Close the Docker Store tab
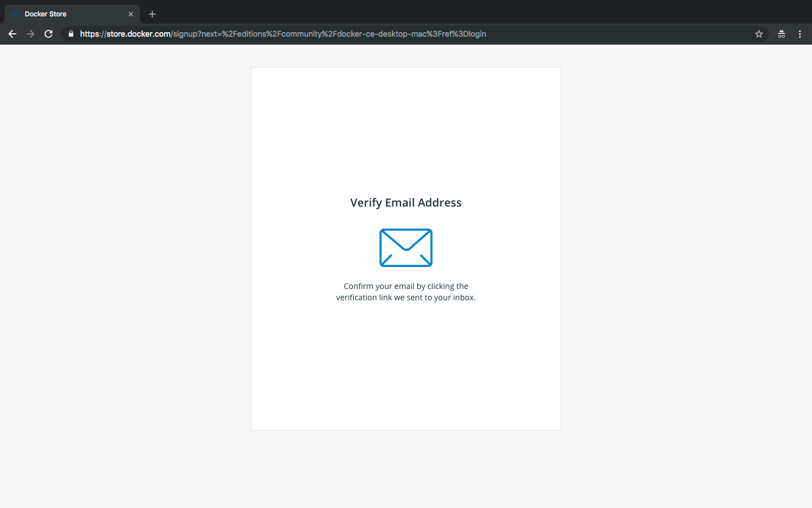 131,14
